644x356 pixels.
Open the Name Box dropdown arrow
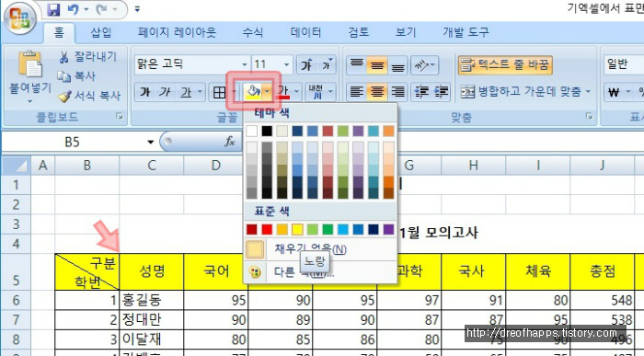coord(150,142)
